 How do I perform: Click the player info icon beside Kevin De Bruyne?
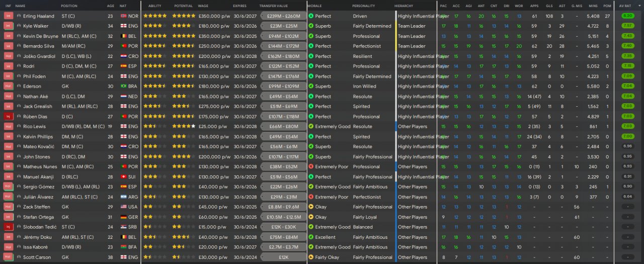coord(19,36)
